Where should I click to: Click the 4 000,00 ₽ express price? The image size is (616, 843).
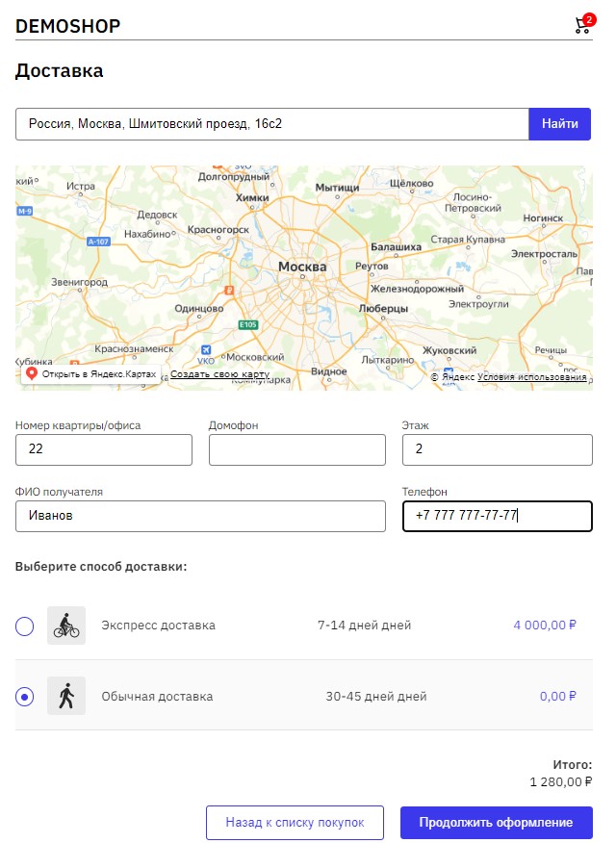point(545,626)
